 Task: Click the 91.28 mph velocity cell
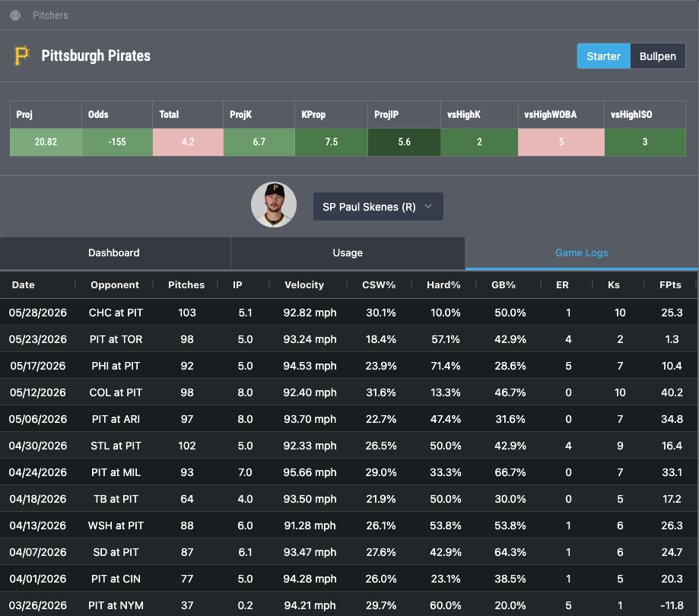(310, 526)
